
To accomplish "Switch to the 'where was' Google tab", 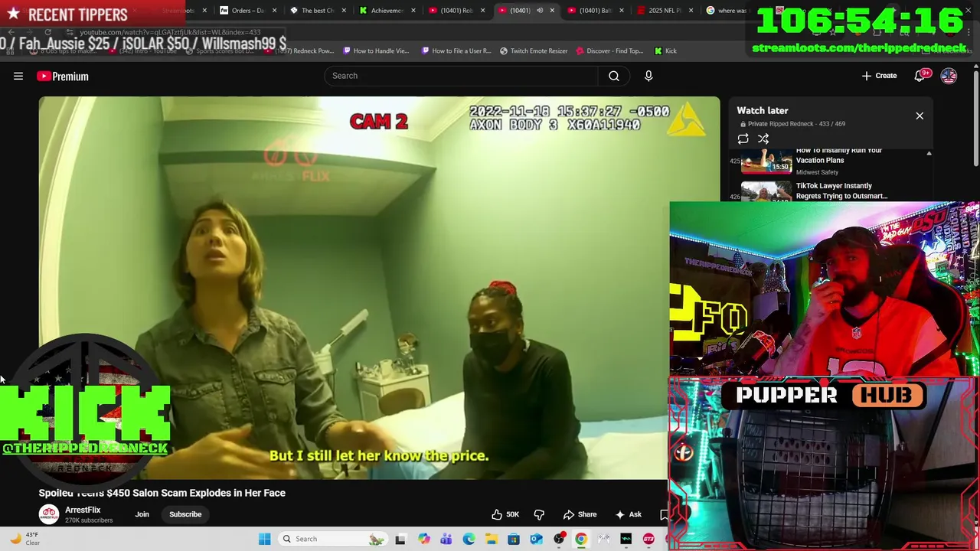I will click(727, 11).
